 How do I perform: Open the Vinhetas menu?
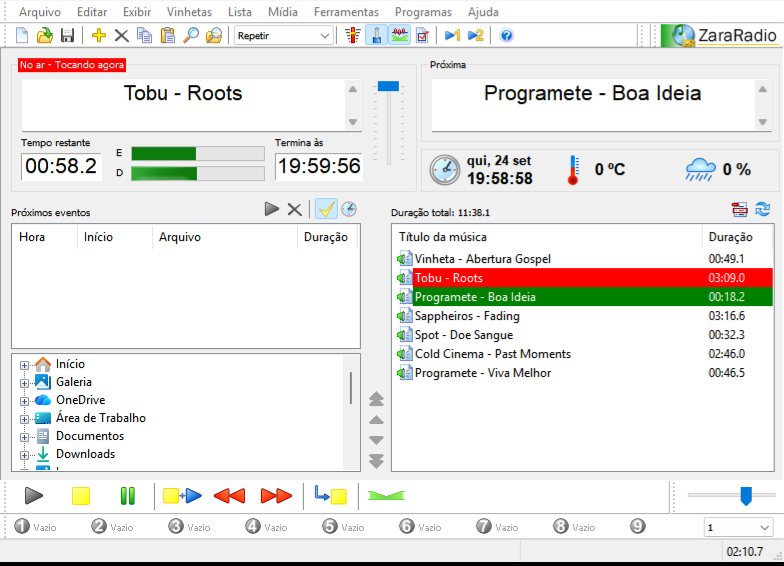coord(189,12)
